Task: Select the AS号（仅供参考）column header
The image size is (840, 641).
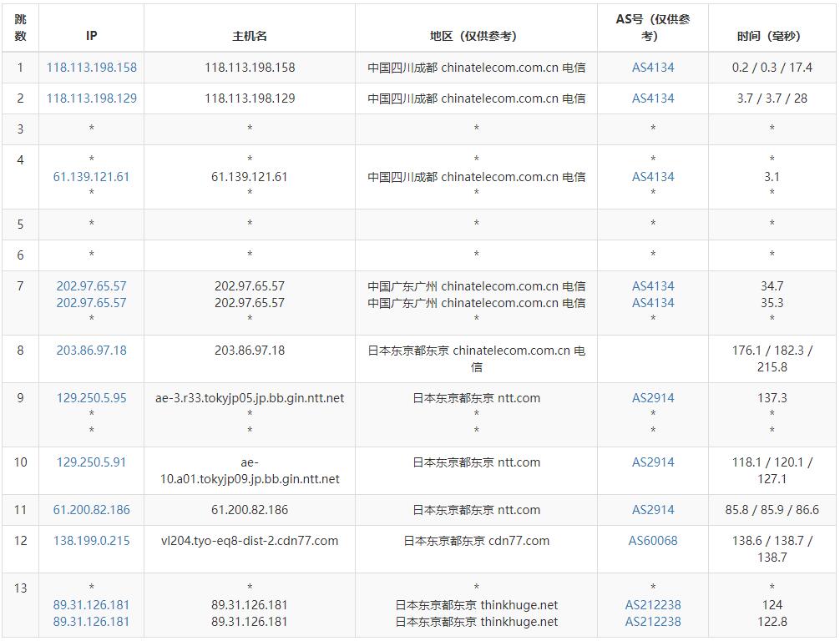Action: click(653, 28)
